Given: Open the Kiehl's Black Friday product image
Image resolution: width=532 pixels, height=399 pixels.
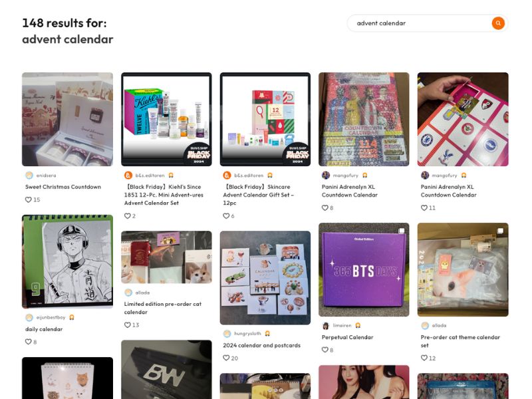Looking at the screenshot, I should (166, 119).
